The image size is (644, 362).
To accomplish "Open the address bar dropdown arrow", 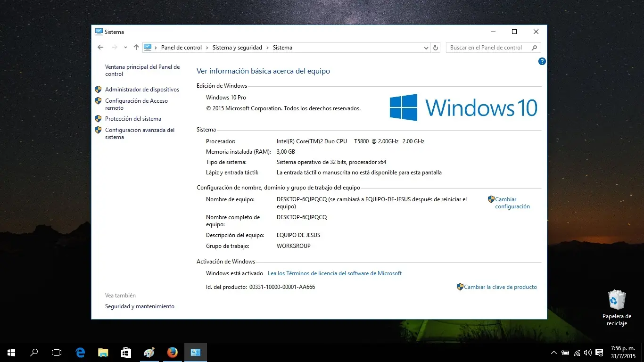I will (426, 47).
